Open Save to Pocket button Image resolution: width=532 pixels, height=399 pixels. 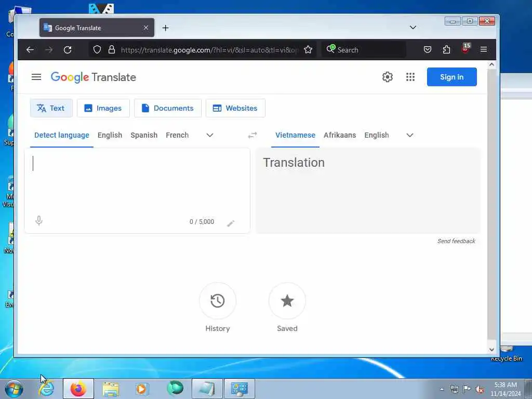point(428,50)
